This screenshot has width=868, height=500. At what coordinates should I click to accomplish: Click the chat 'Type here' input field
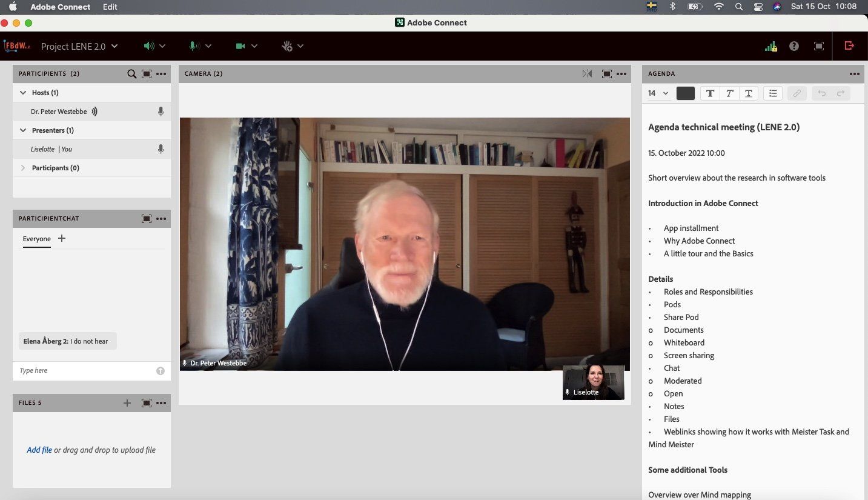(85, 370)
